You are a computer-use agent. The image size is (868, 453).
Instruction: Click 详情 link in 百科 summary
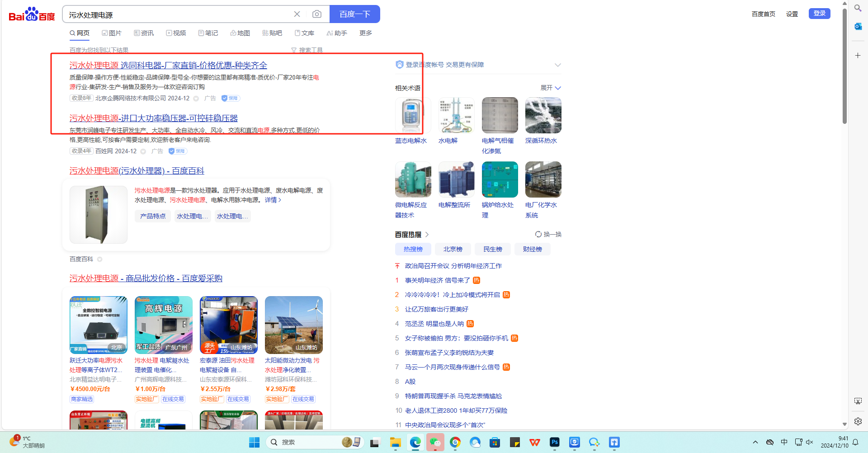(x=273, y=200)
